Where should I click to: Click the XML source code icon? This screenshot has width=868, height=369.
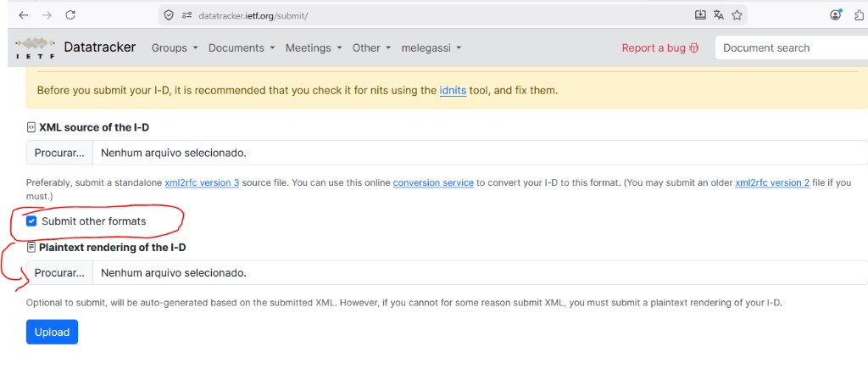[31, 127]
